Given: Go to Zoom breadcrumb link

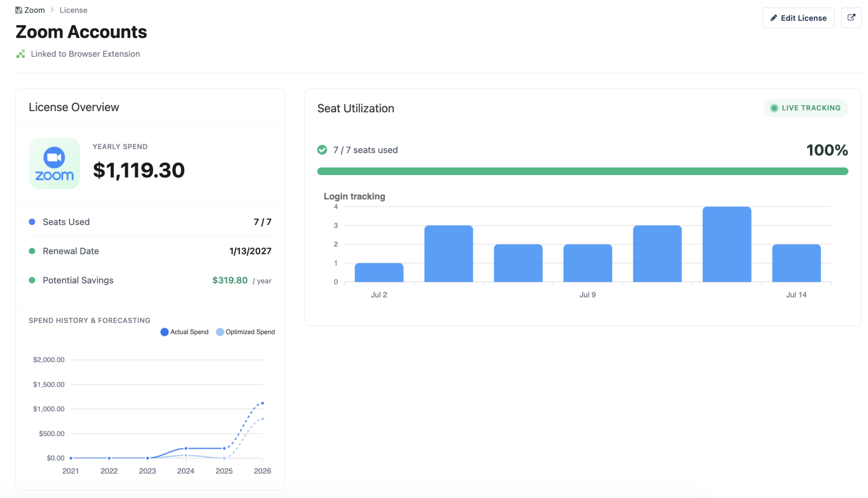Looking at the screenshot, I should coord(30,10).
